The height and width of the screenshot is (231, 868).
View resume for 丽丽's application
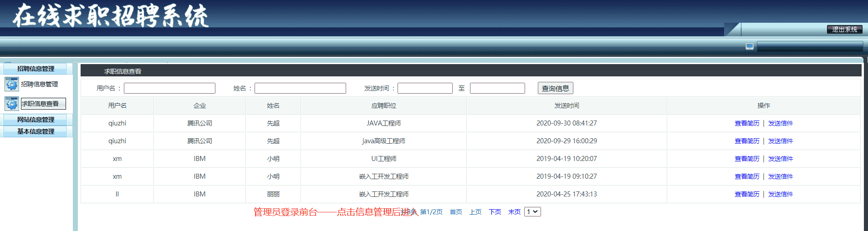747,194
